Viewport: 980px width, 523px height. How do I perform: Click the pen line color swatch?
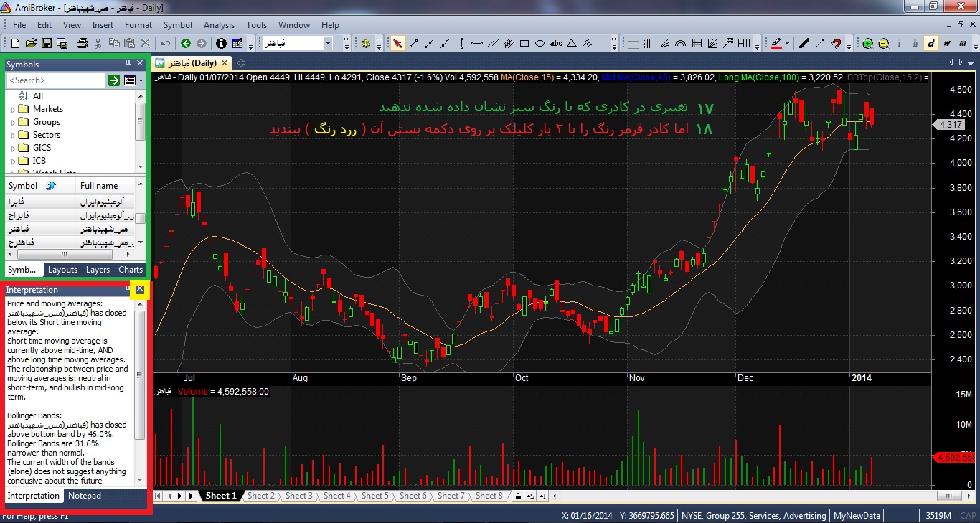(776, 44)
